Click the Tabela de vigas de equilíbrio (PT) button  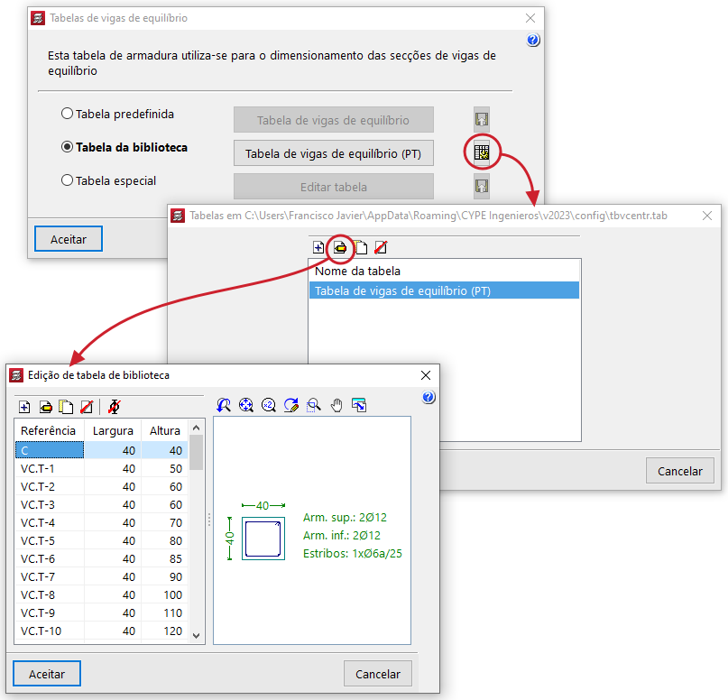(x=333, y=153)
